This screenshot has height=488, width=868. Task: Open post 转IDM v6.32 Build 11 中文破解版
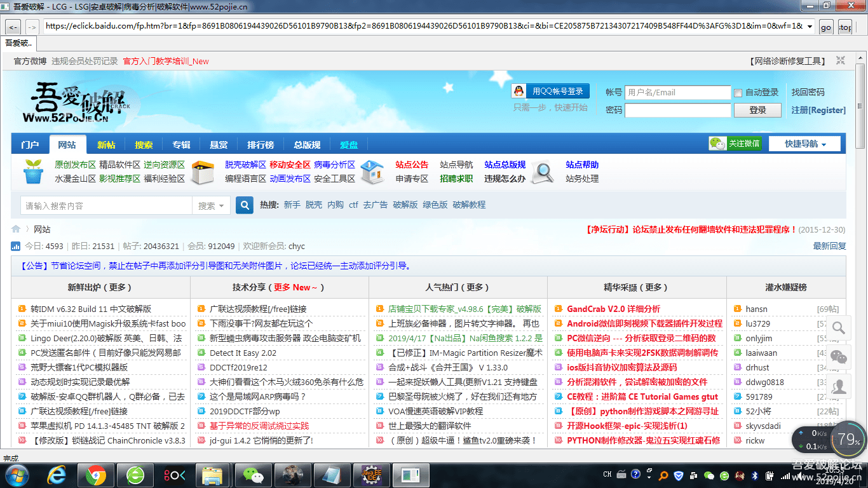click(x=91, y=309)
